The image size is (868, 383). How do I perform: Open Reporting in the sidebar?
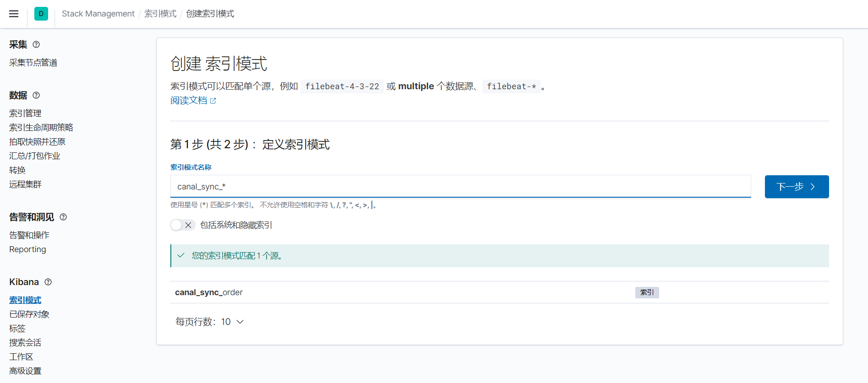27,249
